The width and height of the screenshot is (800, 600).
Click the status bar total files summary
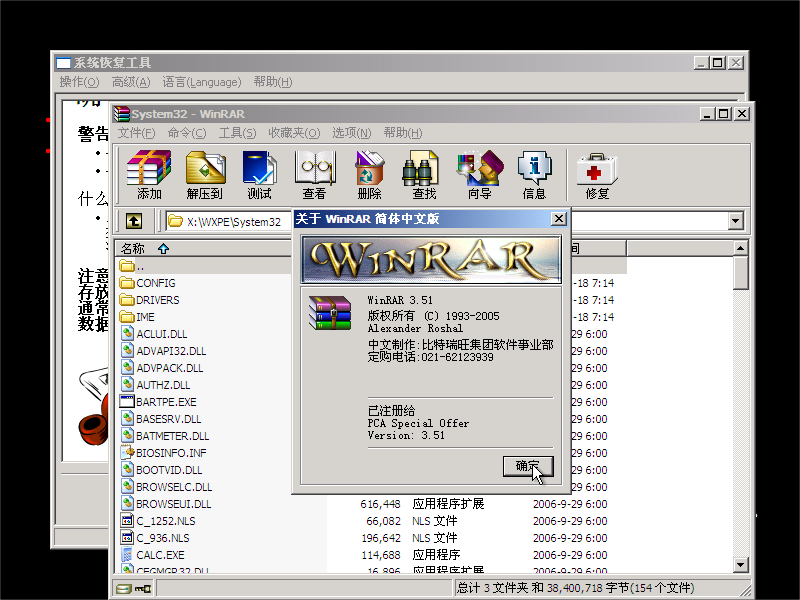[x=575, y=588]
